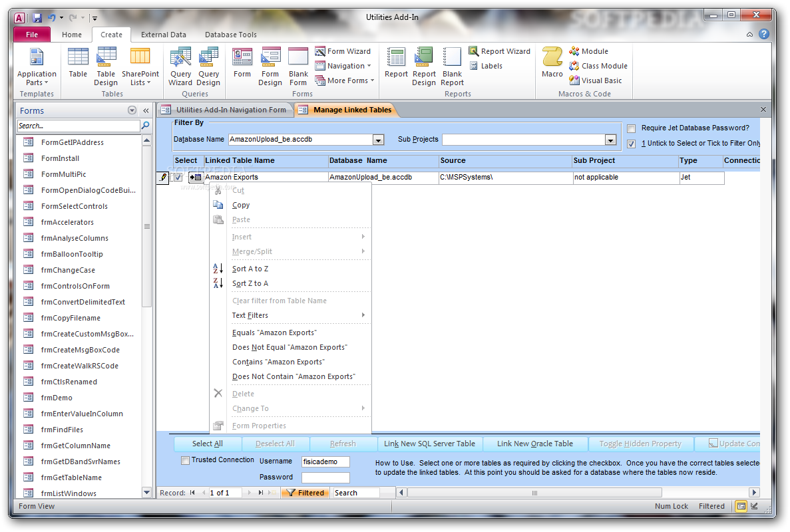Screen dimensions: 790x532
Task: Switch to Database Tools tab
Action: [231, 35]
